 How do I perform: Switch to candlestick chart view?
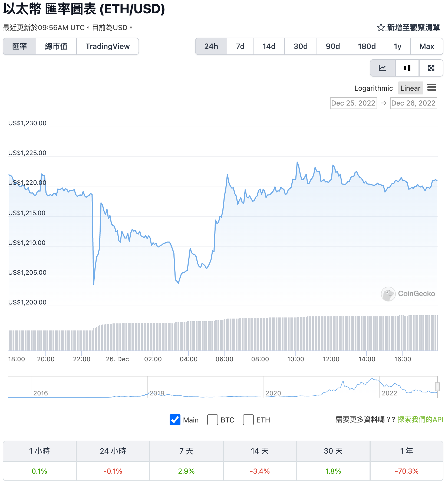click(x=407, y=68)
